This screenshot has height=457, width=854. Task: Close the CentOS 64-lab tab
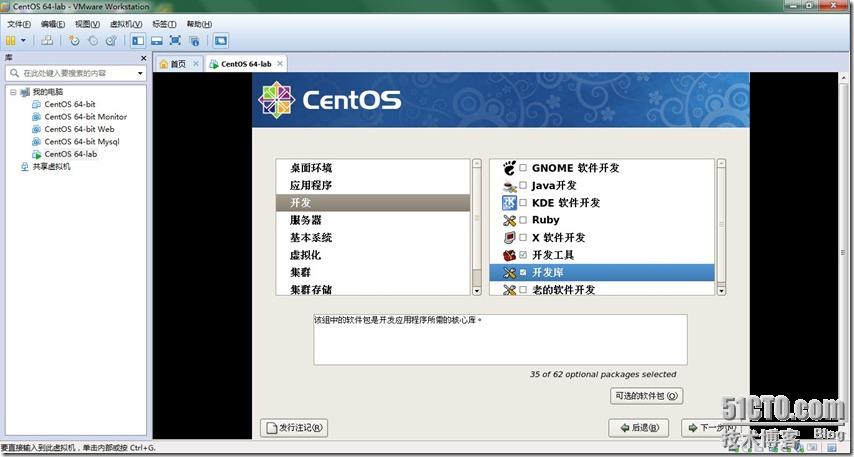(x=279, y=64)
